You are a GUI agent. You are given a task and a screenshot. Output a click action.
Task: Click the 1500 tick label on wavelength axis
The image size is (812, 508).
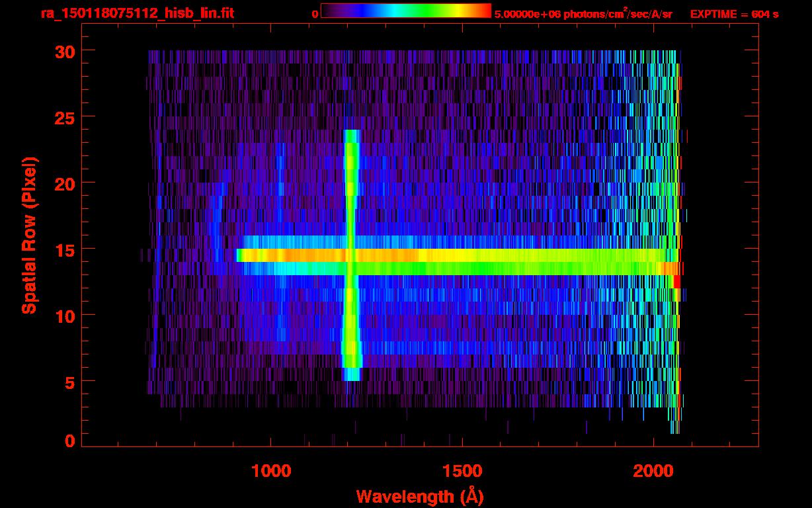pyautogui.click(x=462, y=471)
